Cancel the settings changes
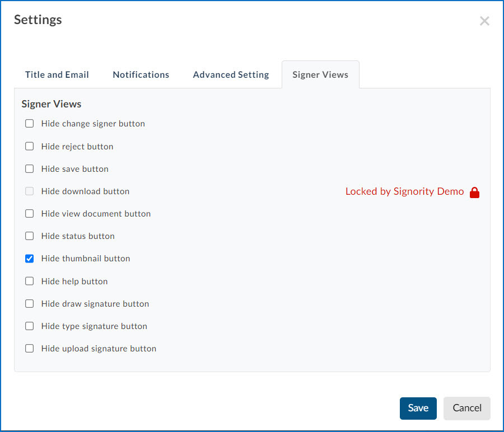This screenshot has height=432, width=504. [x=466, y=408]
